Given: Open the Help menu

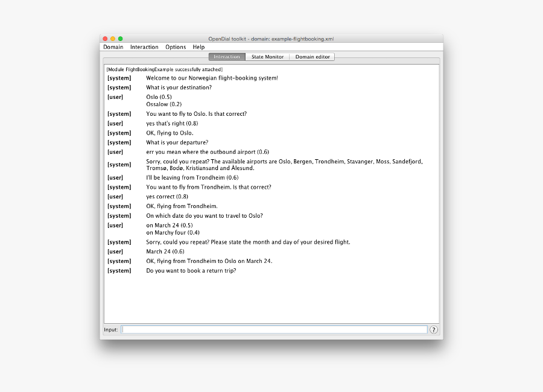Looking at the screenshot, I should (x=198, y=47).
